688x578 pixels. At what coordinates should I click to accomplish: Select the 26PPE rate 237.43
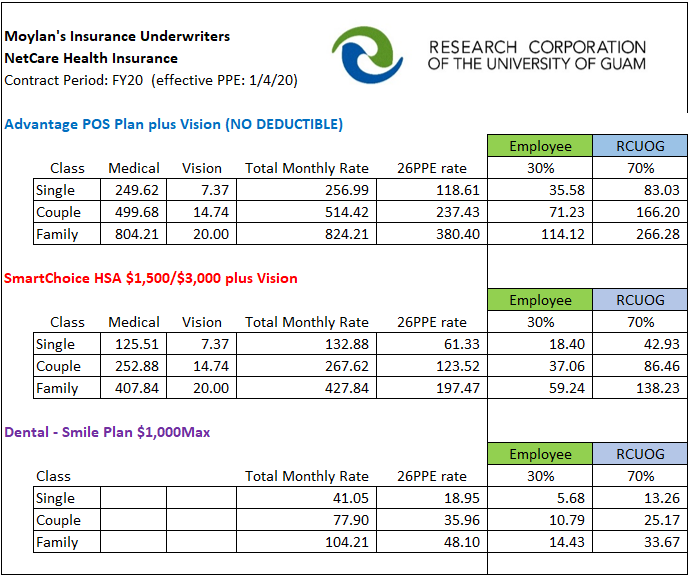click(432, 212)
